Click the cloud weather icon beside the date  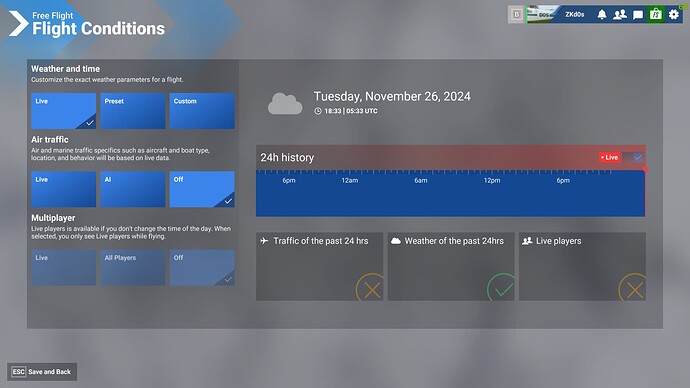[x=285, y=104]
